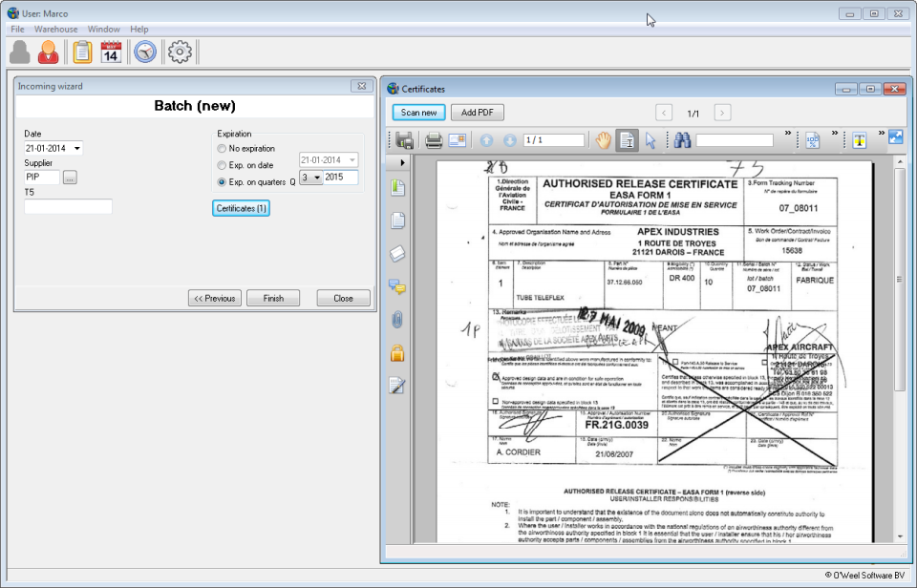Click the Finish button

tap(273, 298)
